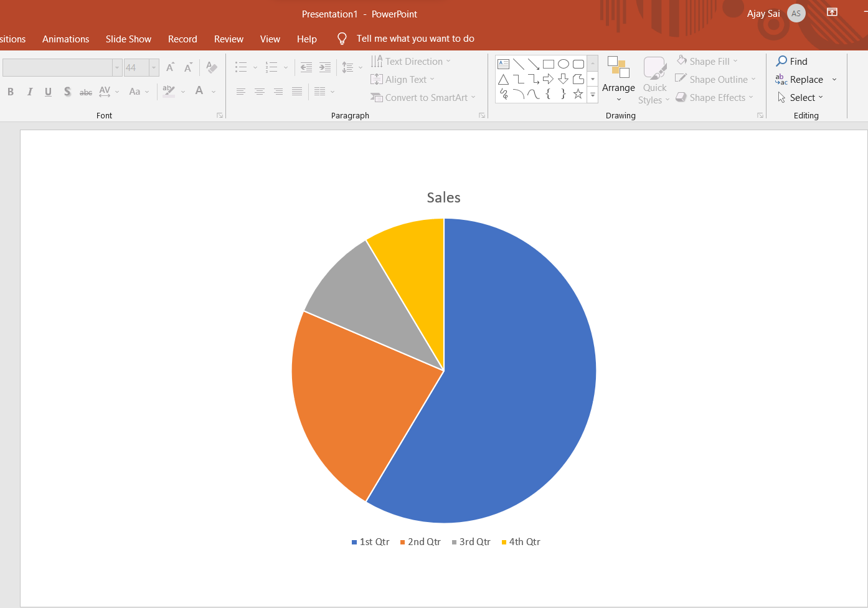Click the Tell me search field

click(x=415, y=39)
